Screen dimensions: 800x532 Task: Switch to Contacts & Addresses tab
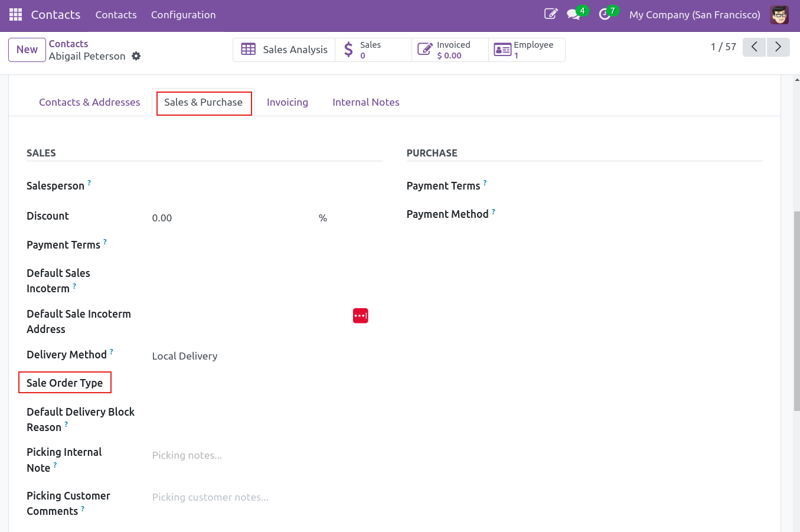[x=90, y=102]
